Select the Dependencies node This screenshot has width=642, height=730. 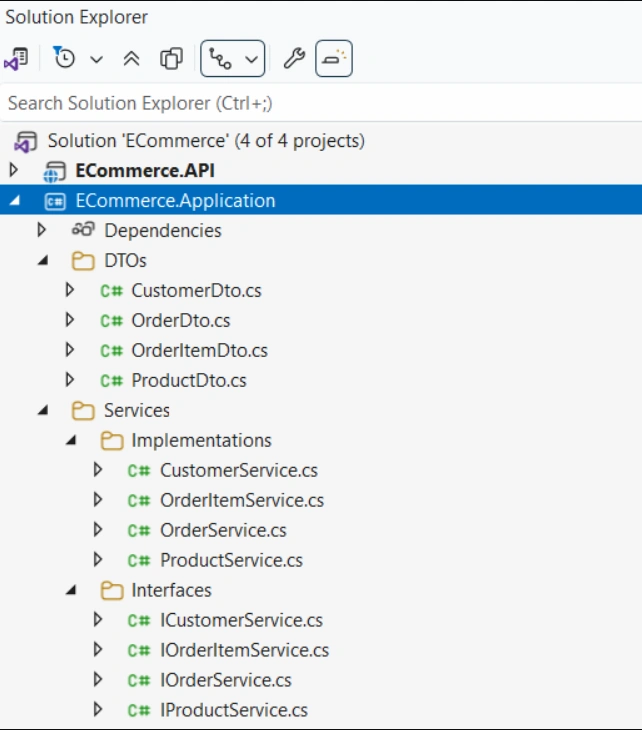[x=162, y=230]
